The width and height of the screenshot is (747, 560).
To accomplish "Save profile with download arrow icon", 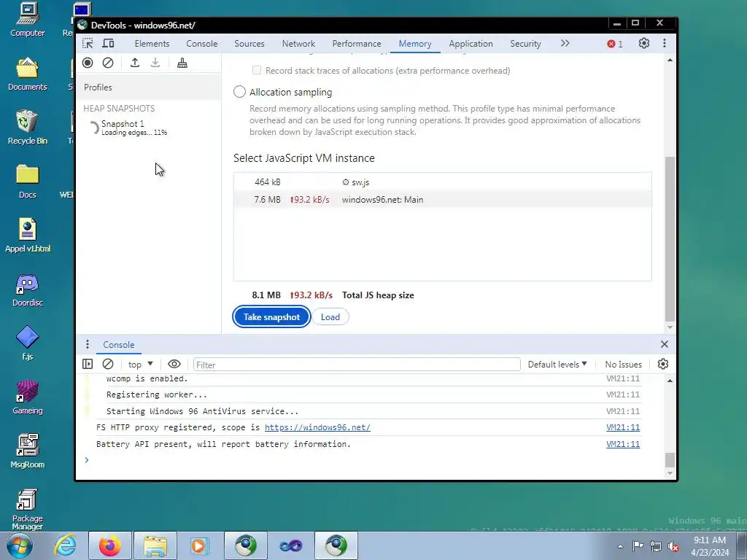I will coord(155,63).
